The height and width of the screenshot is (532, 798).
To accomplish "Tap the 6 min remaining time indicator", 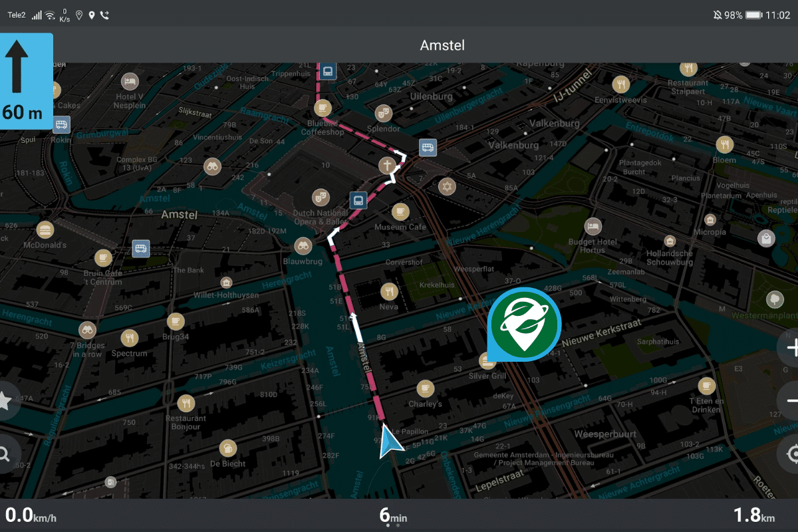I will coord(392,515).
